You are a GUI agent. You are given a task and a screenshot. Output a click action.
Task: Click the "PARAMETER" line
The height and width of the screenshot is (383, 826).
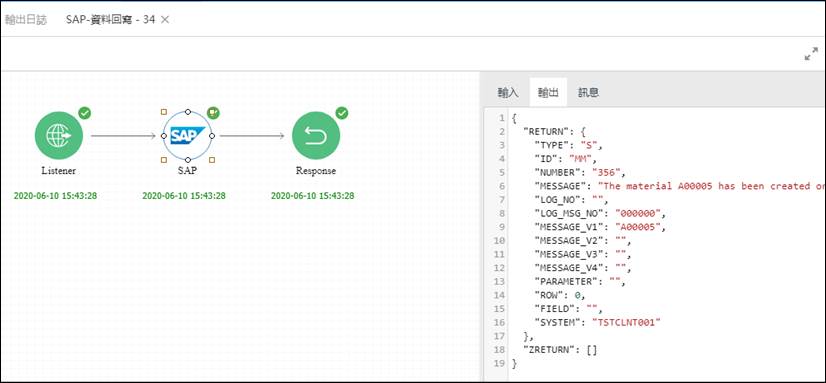[x=580, y=282]
